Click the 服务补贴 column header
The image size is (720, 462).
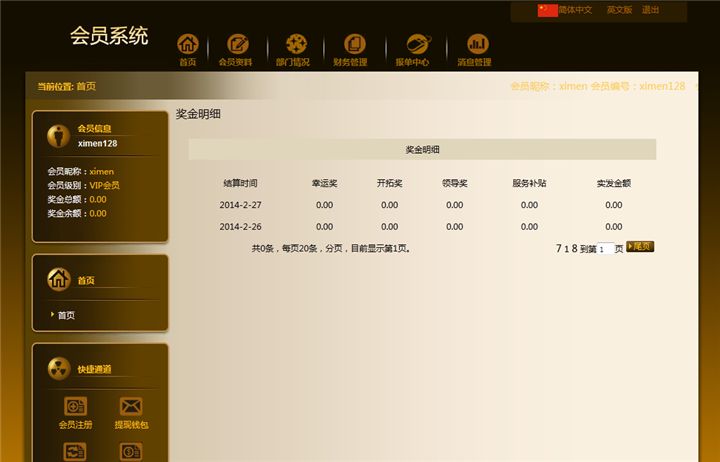(529, 183)
